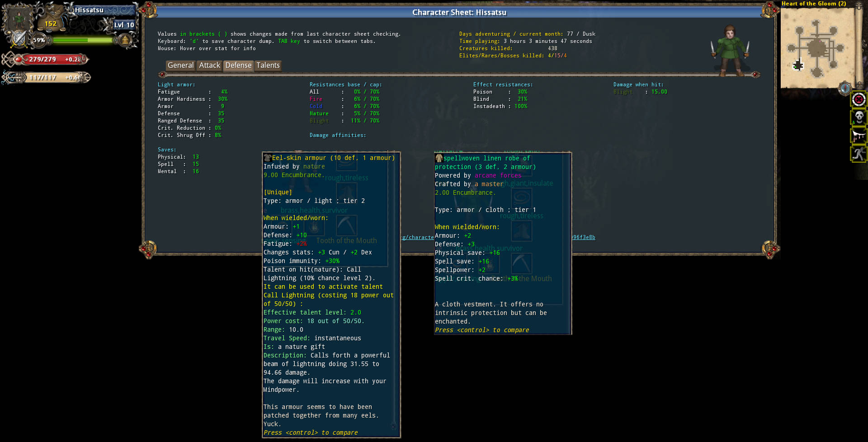Click the Cold resistance row
Screen dimensions: 868x442
pos(344,106)
